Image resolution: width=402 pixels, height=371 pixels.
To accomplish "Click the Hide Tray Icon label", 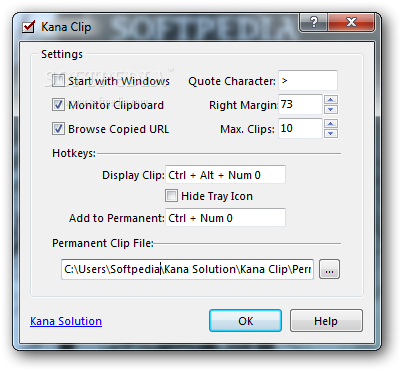I will tap(217, 196).
